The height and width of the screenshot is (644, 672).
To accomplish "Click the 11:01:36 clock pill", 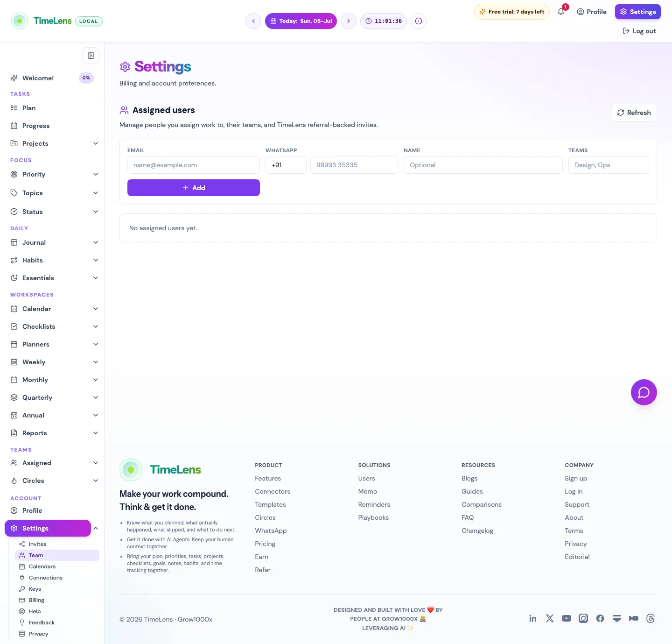I will pyautogui.click(x=384, y=21).
